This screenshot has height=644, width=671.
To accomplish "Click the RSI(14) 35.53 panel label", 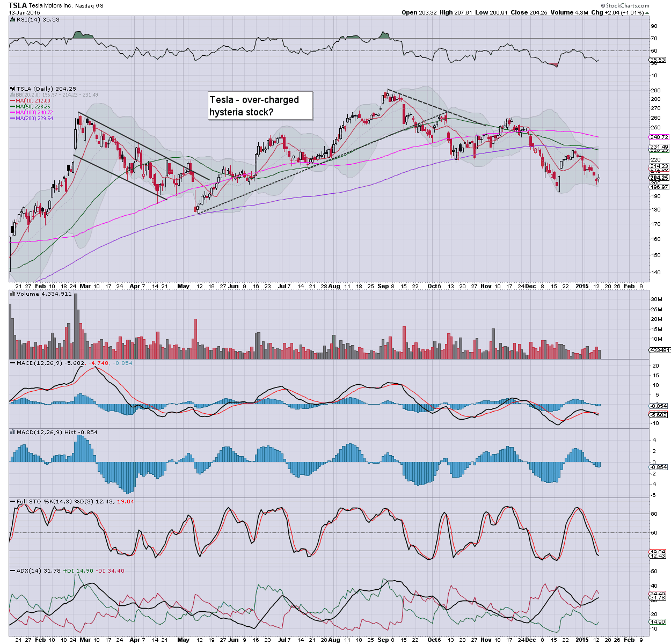I will [34, 19].
